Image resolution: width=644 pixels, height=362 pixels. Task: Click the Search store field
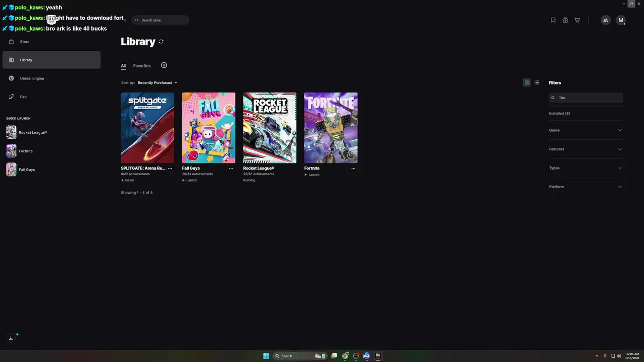tap(160, 20)
